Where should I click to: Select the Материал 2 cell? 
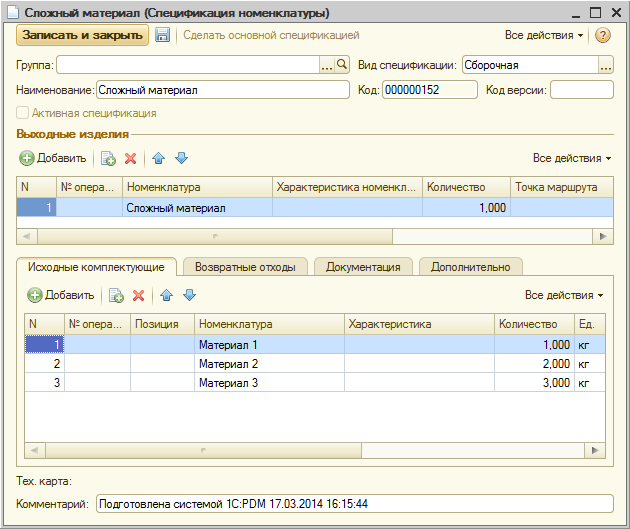[x=269, y=364]
